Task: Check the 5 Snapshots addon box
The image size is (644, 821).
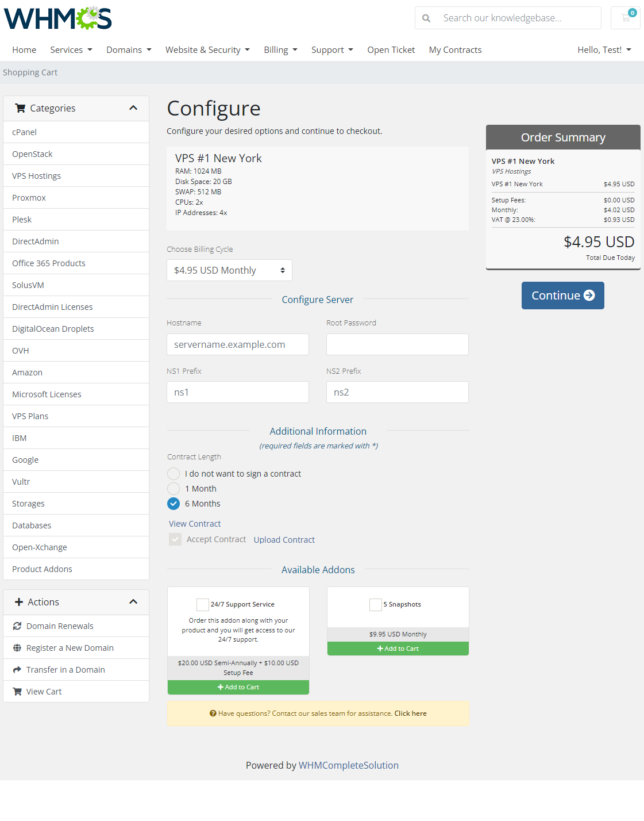Action: click(x=376, y=604)
